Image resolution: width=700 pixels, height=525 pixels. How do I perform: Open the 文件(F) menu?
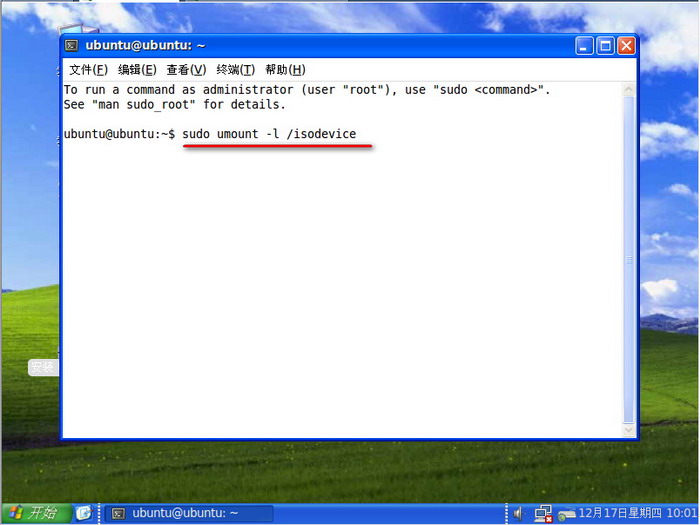point(88,70)
